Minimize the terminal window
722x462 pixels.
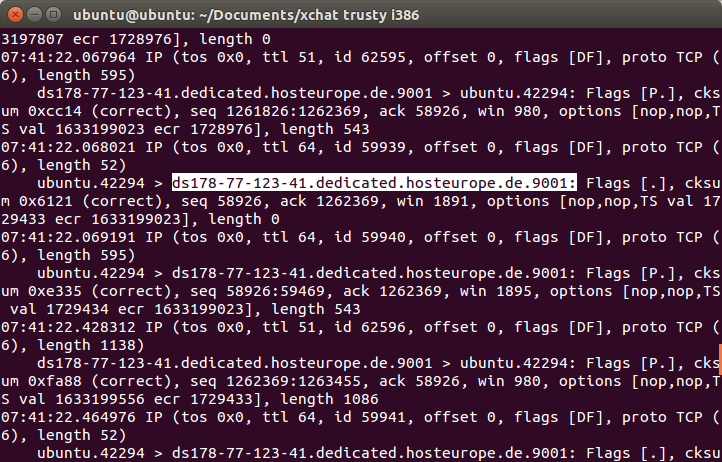point(35,15)
